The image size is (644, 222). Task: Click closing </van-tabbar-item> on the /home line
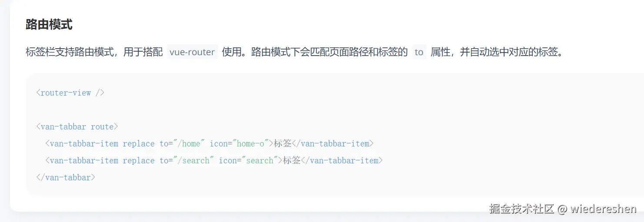point(332,144)
